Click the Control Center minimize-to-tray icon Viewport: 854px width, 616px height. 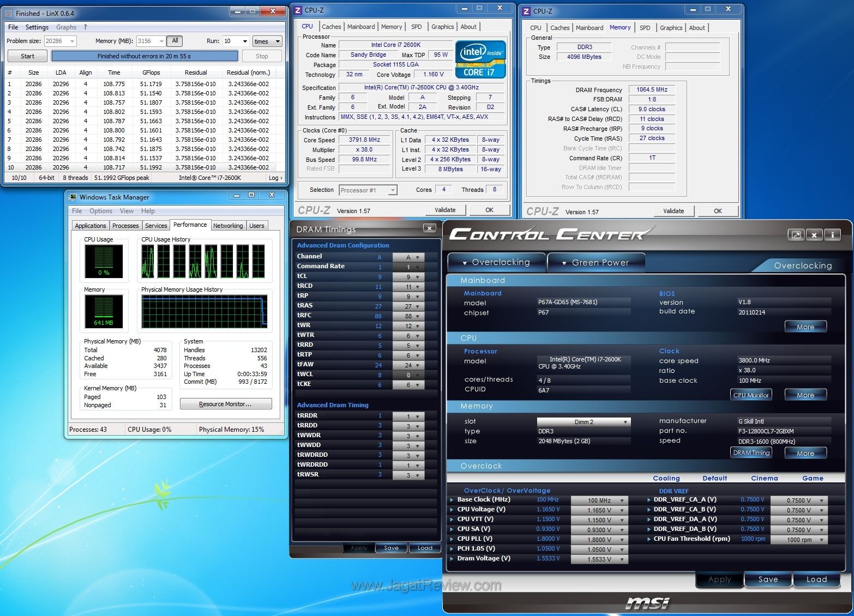(796, 235)
